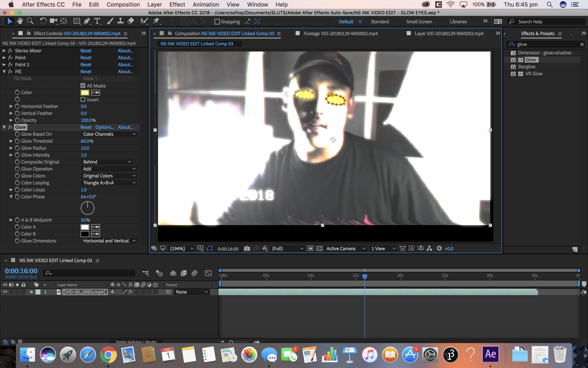Image resolution: width=588 pixels, height=368 pixels.
Task: Toggle the Glow Radius stopwatch
Action: tap(17, 148)
